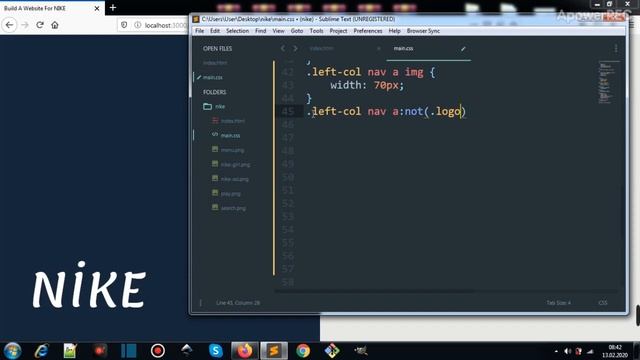
Task: Launch Internet Explorer from taskbar
Action: point(41,351)
